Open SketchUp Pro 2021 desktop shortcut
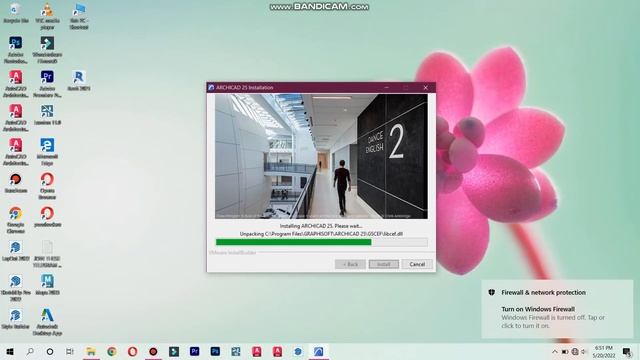This screenshot has width=640, height=360. (x=16, y=288)
